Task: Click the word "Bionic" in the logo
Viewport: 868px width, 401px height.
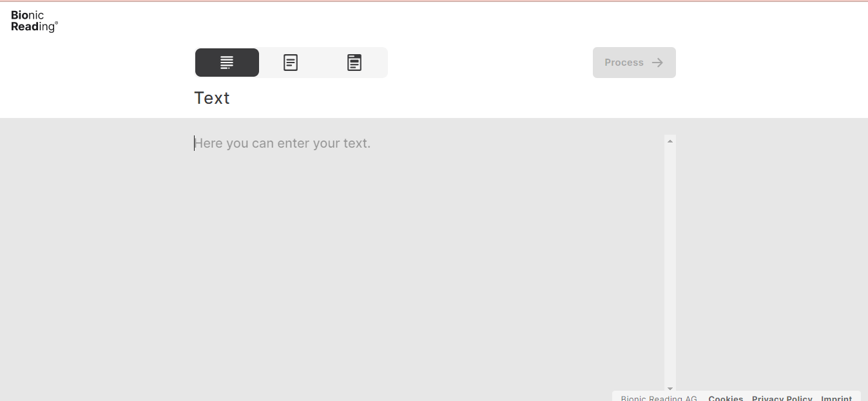Action: coord(27,15)
